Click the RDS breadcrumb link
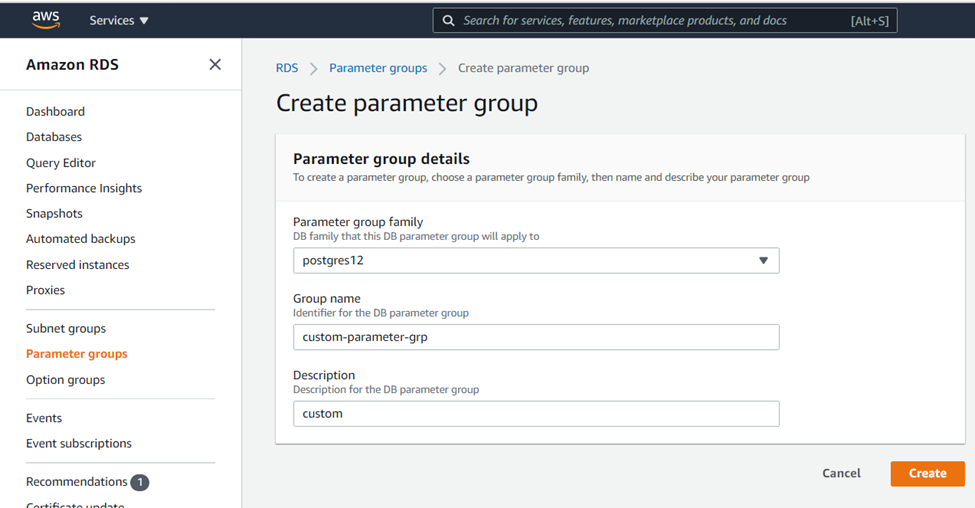Screen dimensions: 975x508 click(287, 68)
